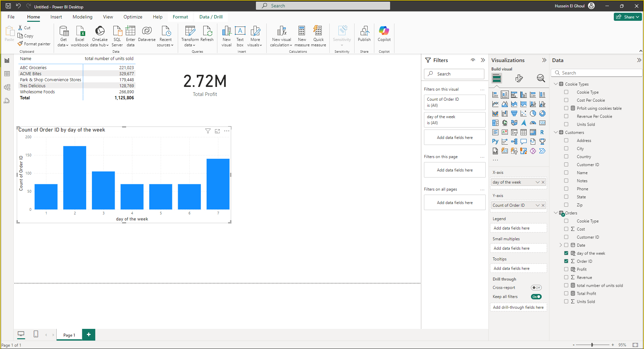The image size is (644, 349).
Task: Click the Focus mode icon on chart
Action: (217, 131)
